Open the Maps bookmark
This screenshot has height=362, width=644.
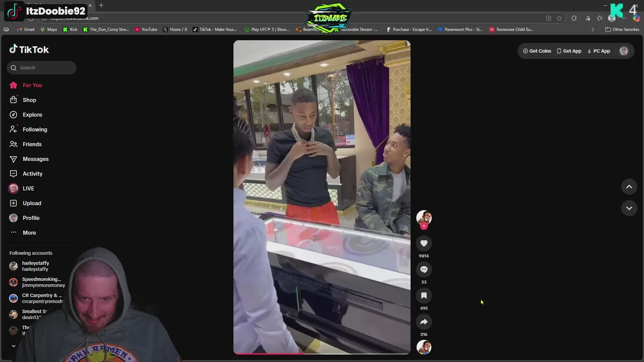click(49, 30)
